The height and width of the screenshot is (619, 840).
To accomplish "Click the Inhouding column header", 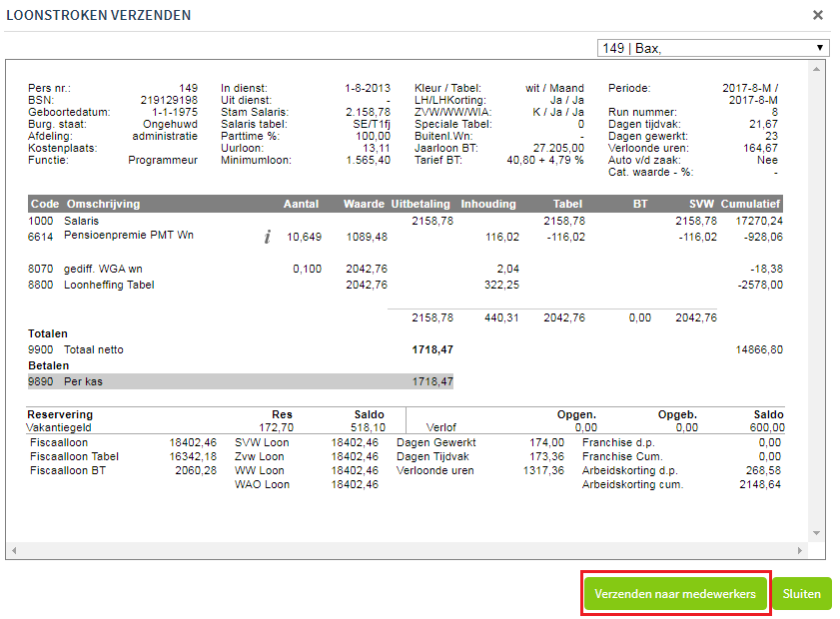I will (488, 204).
